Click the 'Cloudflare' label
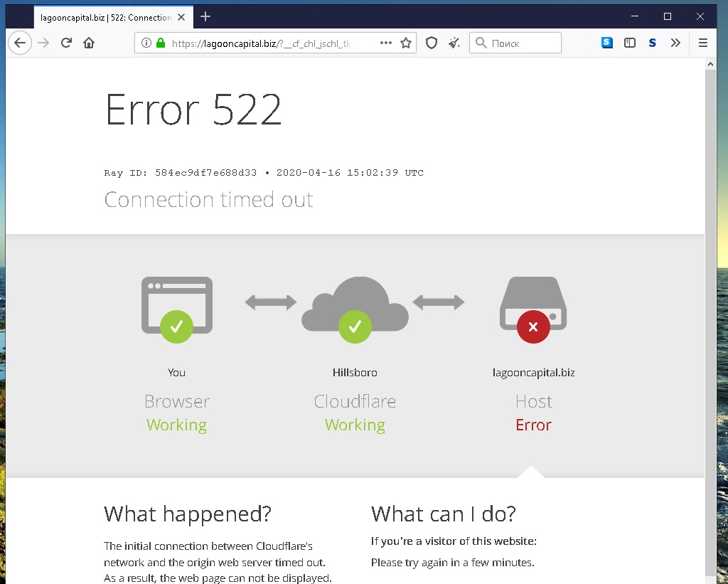 point(355,401)
